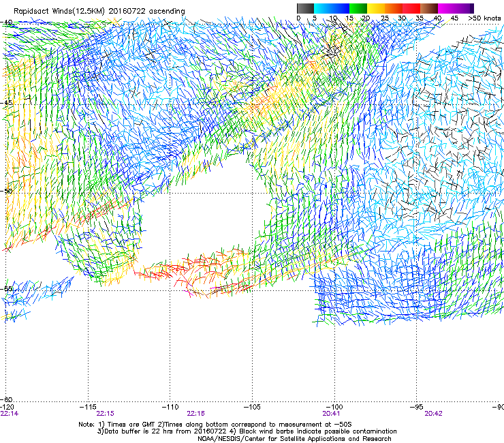Click the latitude label '-55' on left axis
504x443 pixels.
click(6, 288)
